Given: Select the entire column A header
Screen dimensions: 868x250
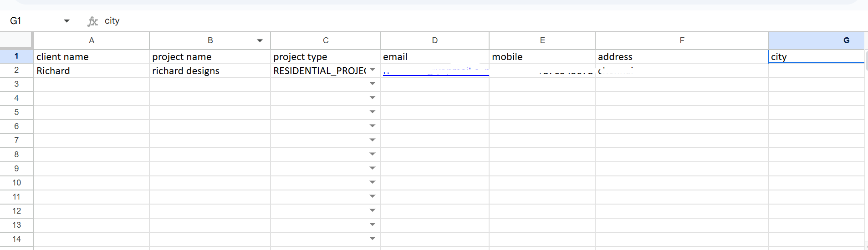Looking at the screenshot, I should 92,40.
